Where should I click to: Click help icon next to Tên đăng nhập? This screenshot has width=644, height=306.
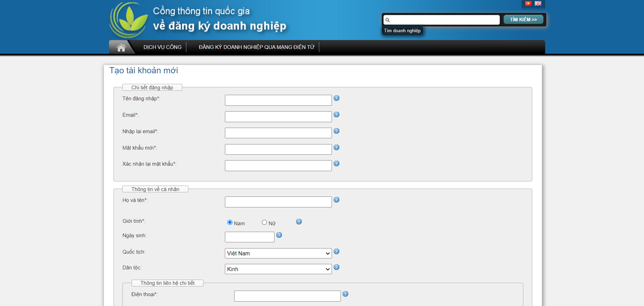point(336,98)
